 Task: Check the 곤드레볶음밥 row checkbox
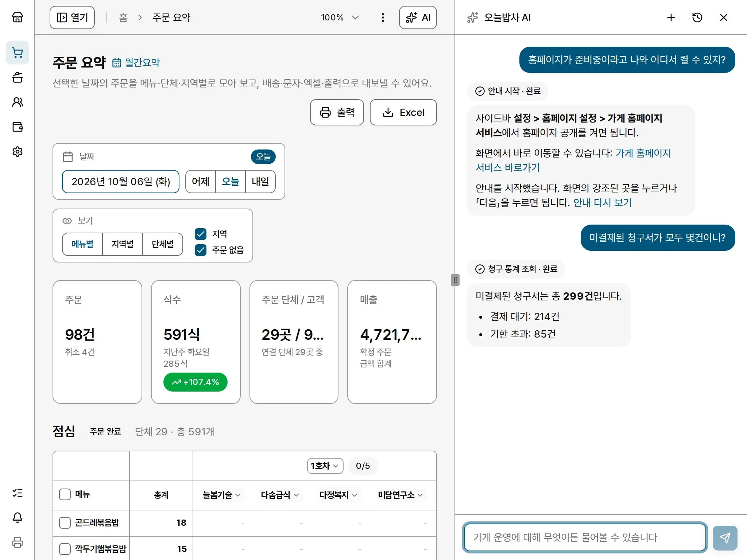click(65, 523)
